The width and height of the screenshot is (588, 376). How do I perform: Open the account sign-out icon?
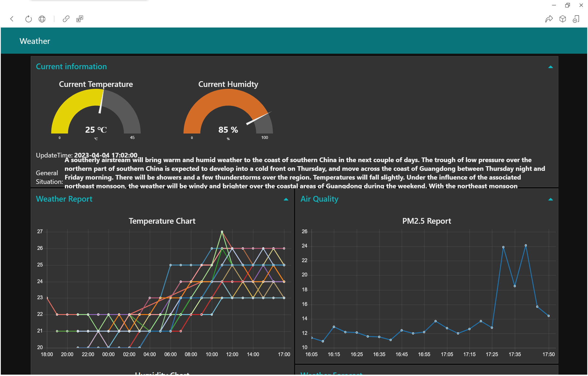[x=576, y=19]
